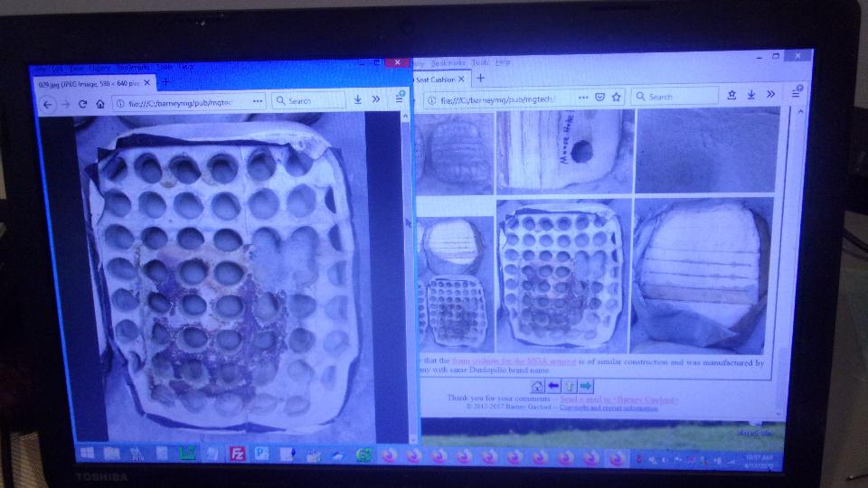Click the green right arrow navigation icon on page
The height and width of the screenshot is (488, 868).
click(587, 386)
